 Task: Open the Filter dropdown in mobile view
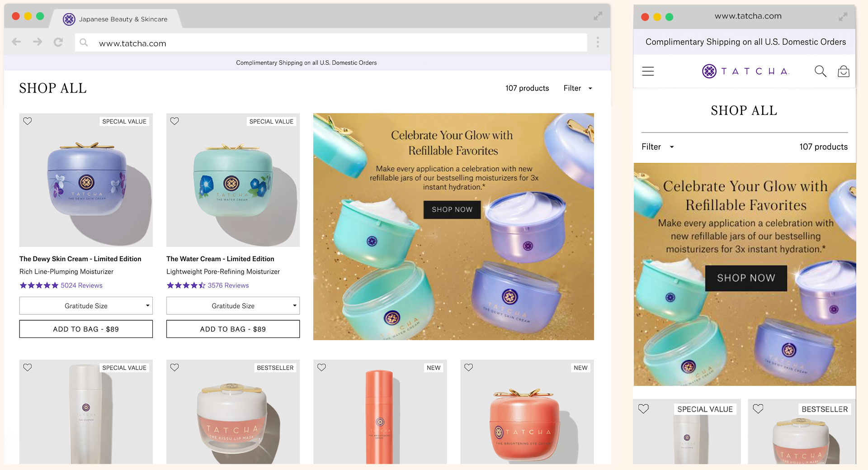pos(657,147)
